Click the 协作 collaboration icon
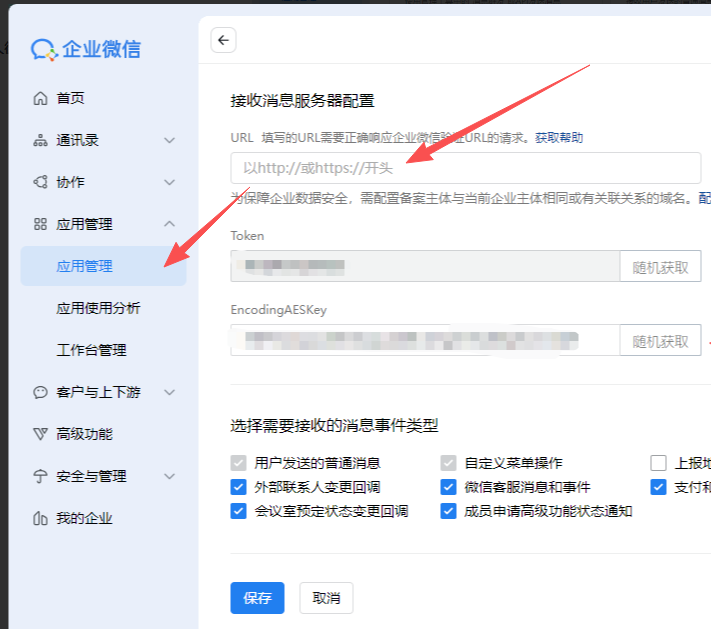The width and height of the screenshot is (711, 629). 40,182
